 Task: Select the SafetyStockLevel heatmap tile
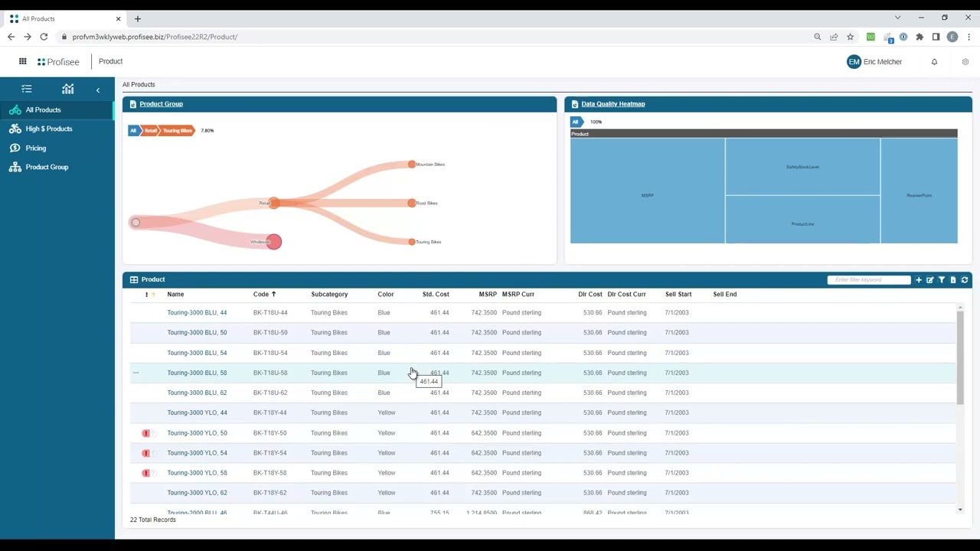pos(802,167)
